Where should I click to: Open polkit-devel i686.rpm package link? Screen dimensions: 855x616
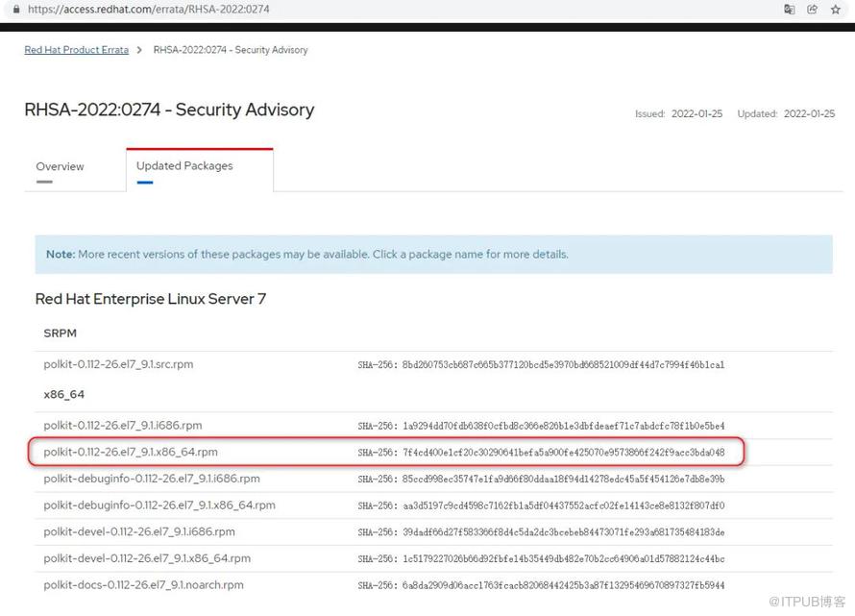[139, 531]
